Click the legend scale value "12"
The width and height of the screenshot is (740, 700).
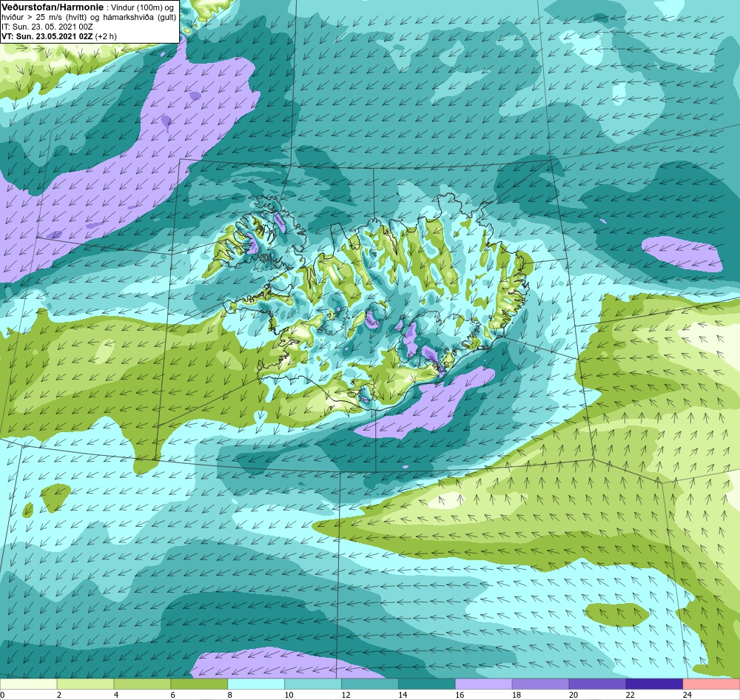346,695
